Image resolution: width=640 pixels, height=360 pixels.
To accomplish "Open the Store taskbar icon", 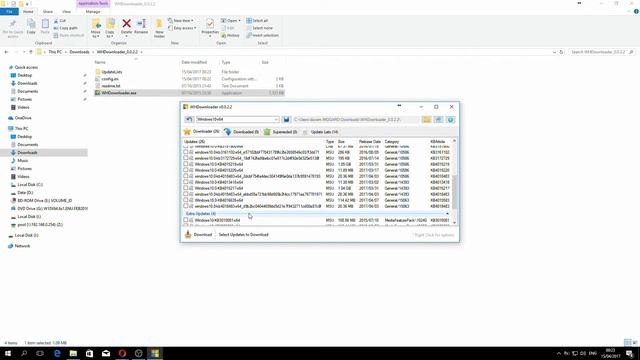I will [x=89, y=353].
